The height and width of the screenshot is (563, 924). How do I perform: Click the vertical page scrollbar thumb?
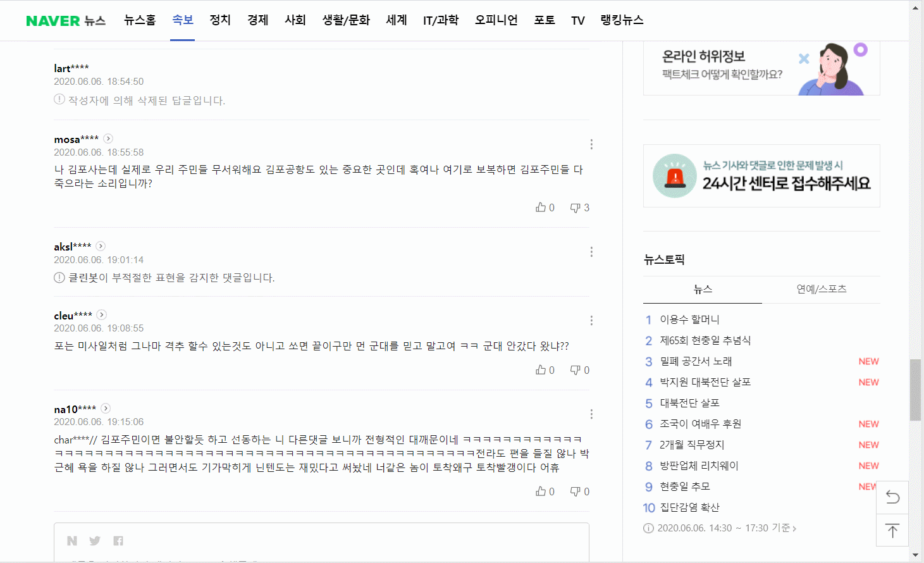point(915,389)
